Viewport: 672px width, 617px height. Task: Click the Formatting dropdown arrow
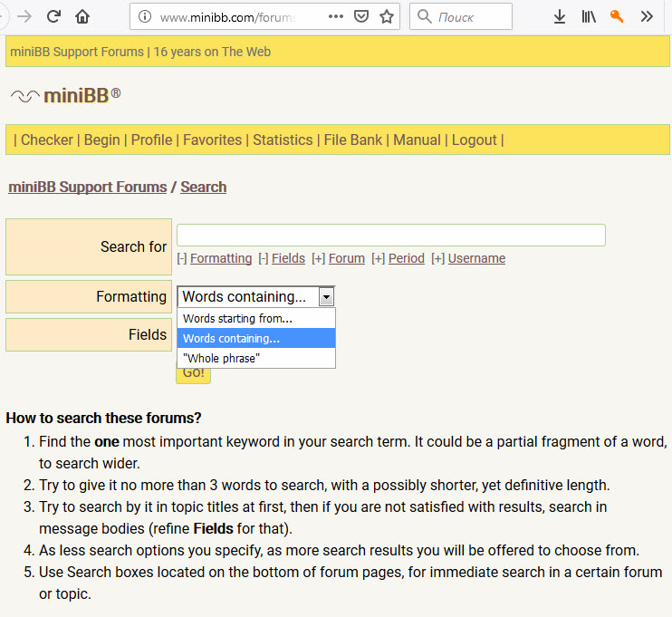click(326, 296)
